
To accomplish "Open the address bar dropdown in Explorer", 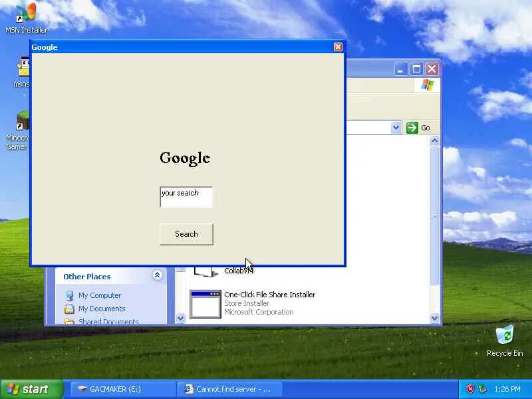I will tap(396, 128).
